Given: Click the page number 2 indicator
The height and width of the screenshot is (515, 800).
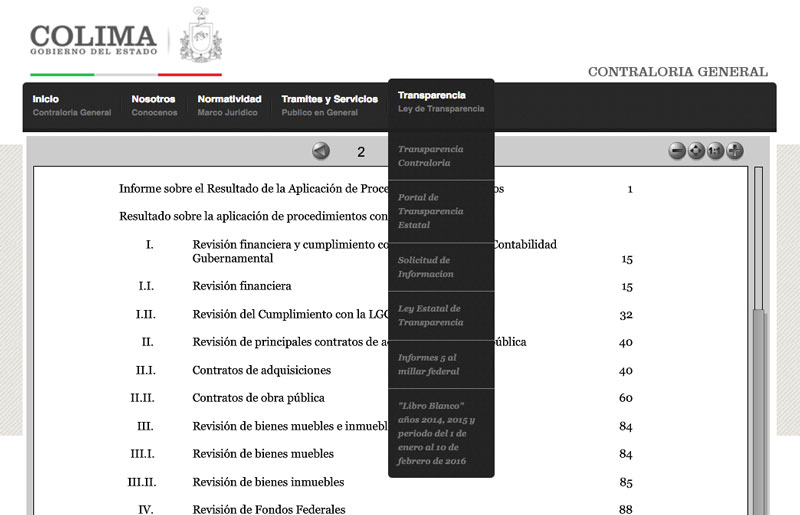Looking at the screenshot, I should point(361,152).
